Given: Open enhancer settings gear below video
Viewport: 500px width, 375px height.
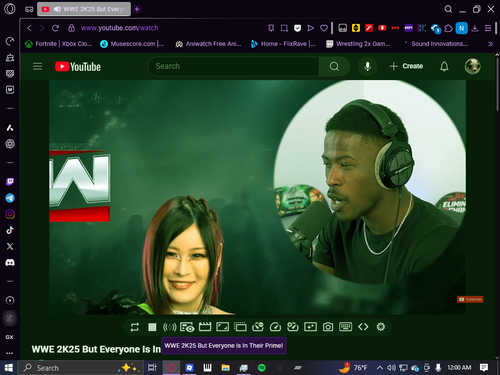Looking at the screenshot, I should [x=381, y=327].
